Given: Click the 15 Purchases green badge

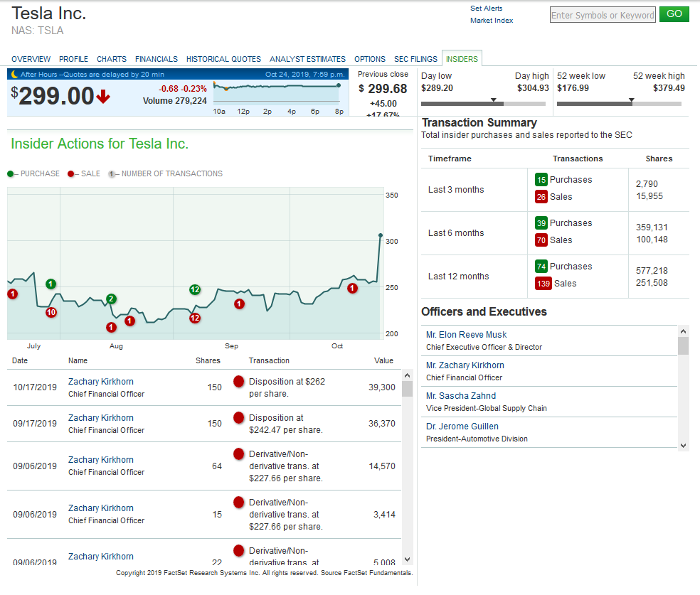Looking at the screenshot, I should tap(541, 180).
